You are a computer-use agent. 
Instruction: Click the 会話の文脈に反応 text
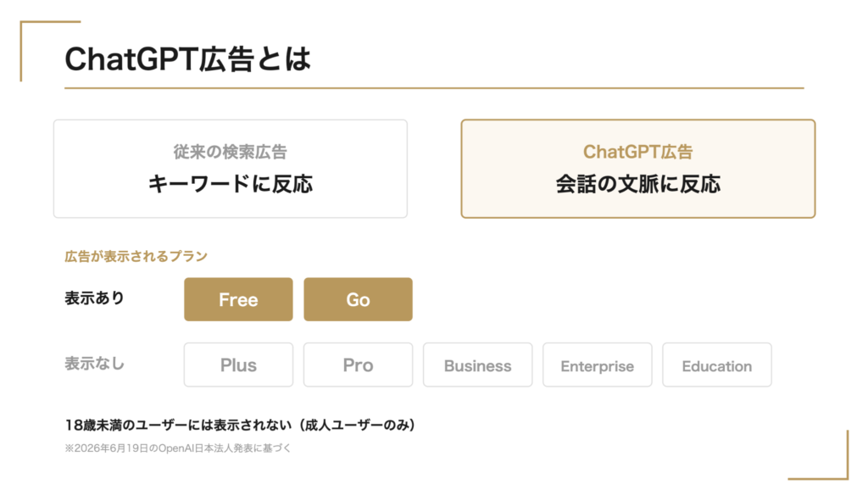pos(637,184)
